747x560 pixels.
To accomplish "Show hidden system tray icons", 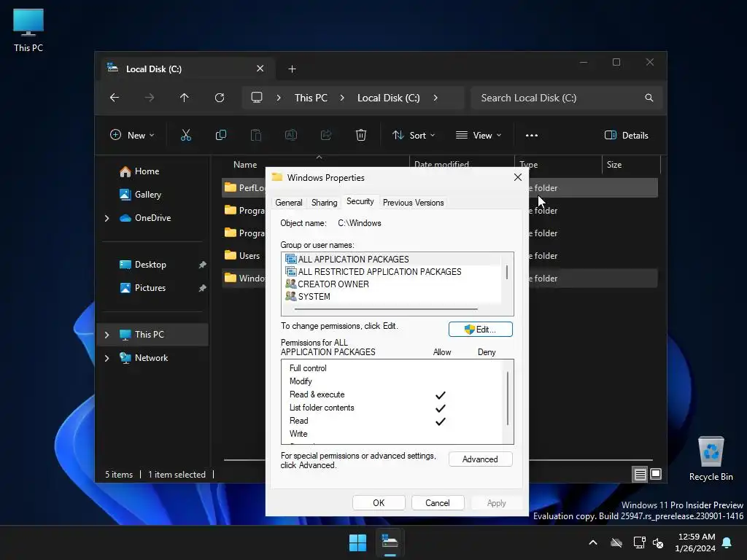I will 593,542.
